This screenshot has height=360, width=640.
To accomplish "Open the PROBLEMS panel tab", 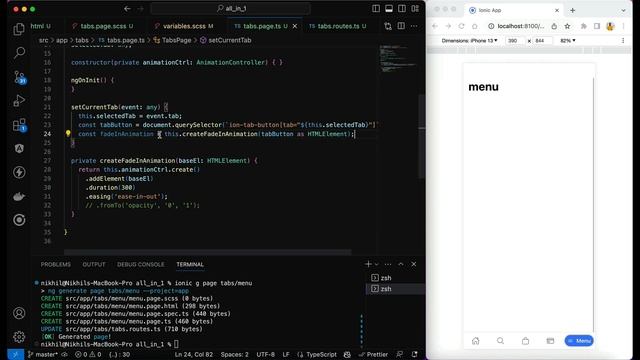I will coord(56,264).
